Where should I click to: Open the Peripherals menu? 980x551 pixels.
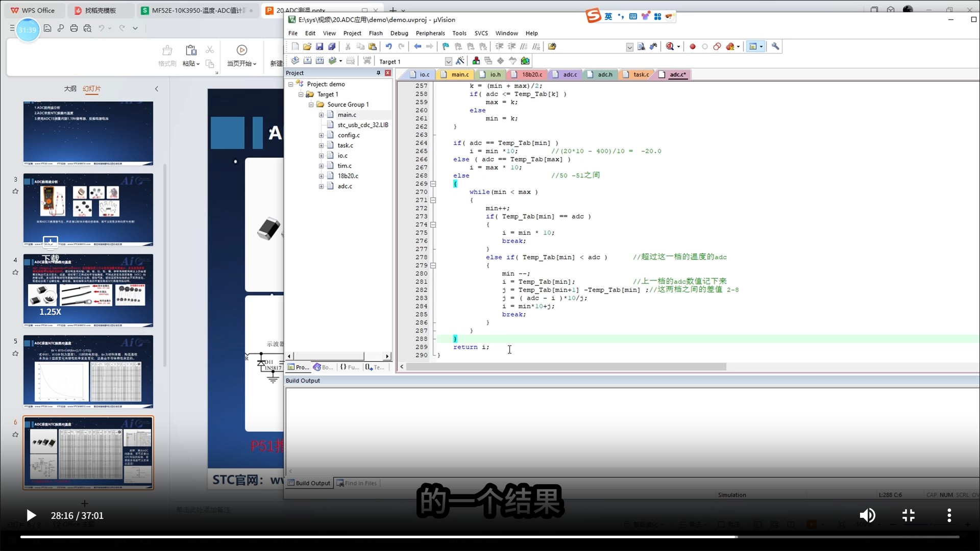[430, 33]
